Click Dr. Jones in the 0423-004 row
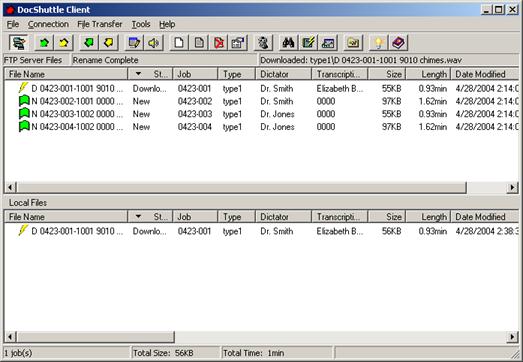 coord(278,127)
